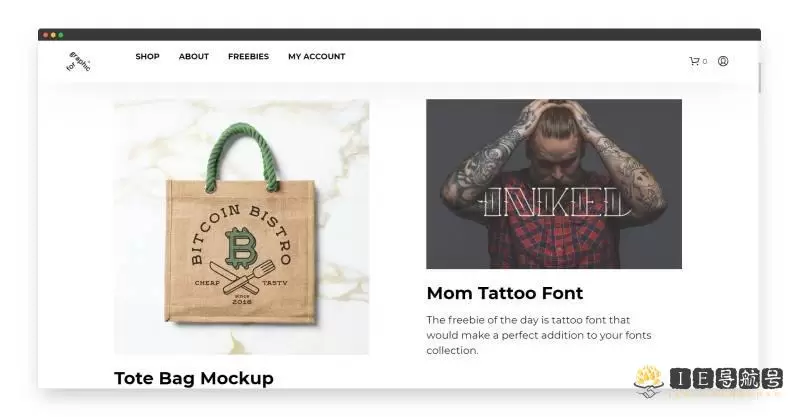Click the green maximize window dot
The width and height of the screenshot is (799, 417).
(x=61, y=35)
